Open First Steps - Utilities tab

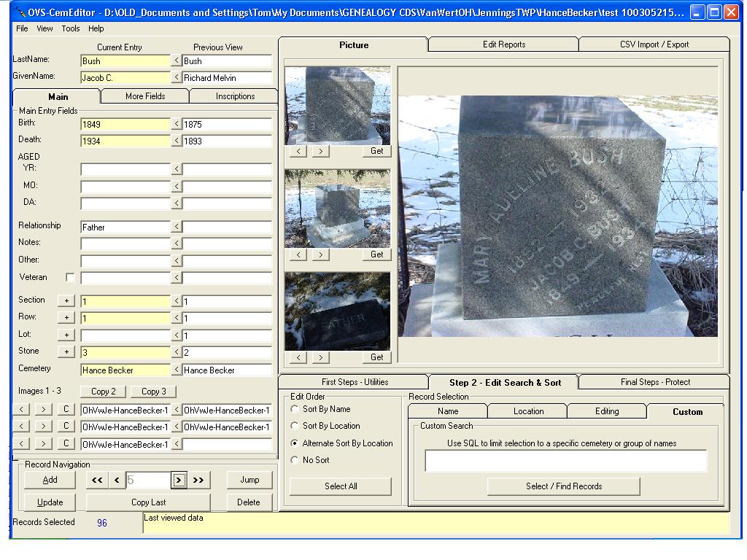pyautogui.click(x=355, y=382)
